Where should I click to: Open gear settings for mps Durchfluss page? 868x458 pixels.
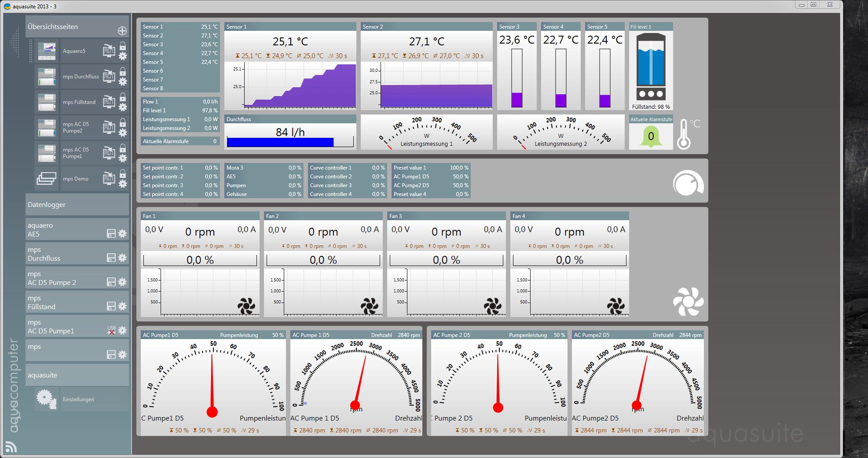click(x=123, y=81)
